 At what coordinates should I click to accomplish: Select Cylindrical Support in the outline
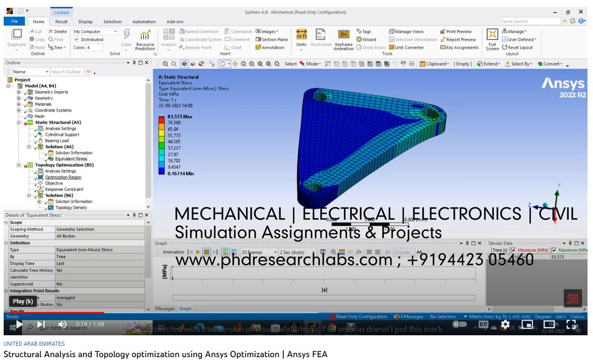point(62,135)
